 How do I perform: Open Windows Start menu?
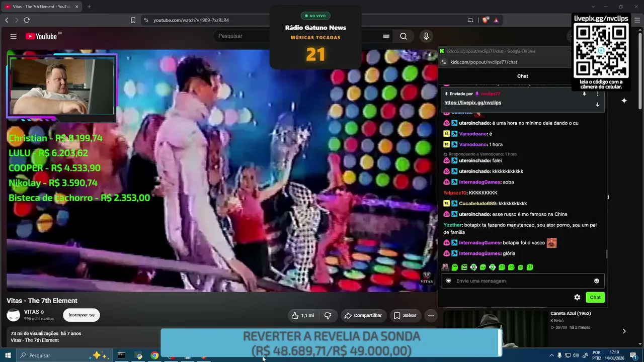coord(8,355)
